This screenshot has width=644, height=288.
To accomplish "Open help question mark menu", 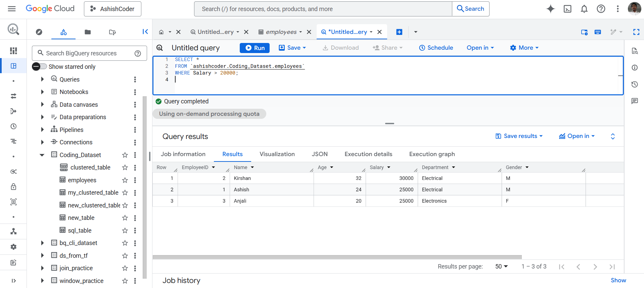I will pyautogui.click(x=601, y=9).
